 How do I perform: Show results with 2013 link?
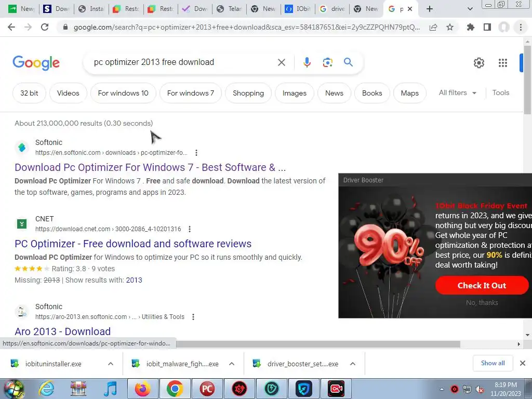134,280
